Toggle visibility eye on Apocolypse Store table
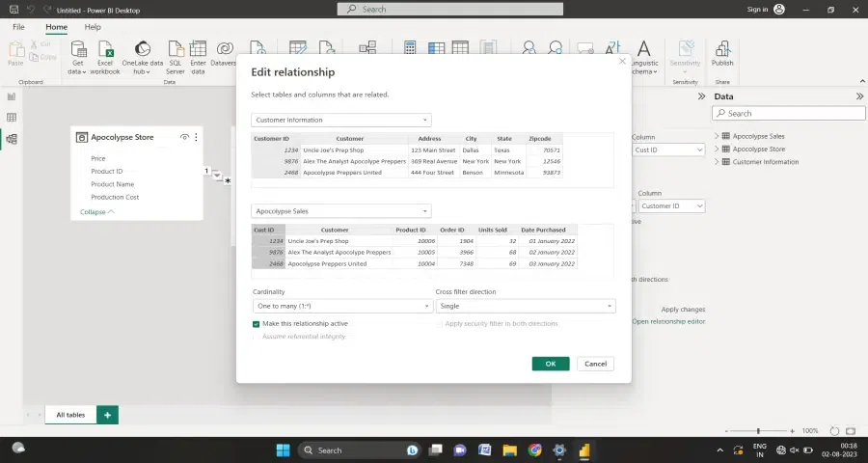 184,138
